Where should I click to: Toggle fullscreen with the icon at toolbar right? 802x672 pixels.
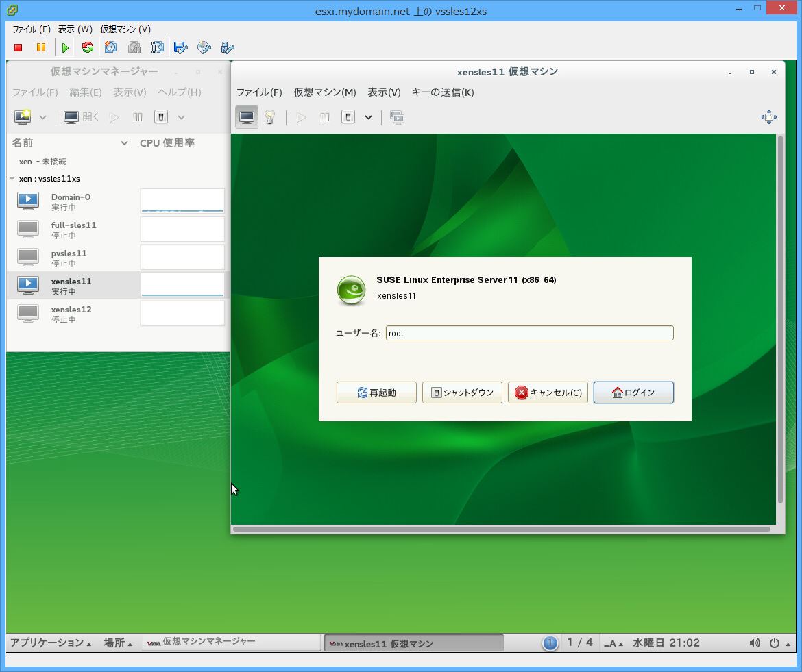(x=768, y=117)
